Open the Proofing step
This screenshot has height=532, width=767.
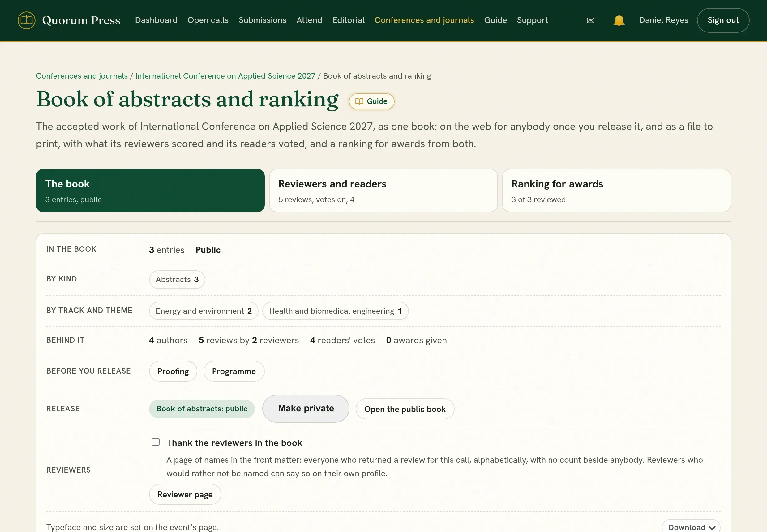click(173, 371)
